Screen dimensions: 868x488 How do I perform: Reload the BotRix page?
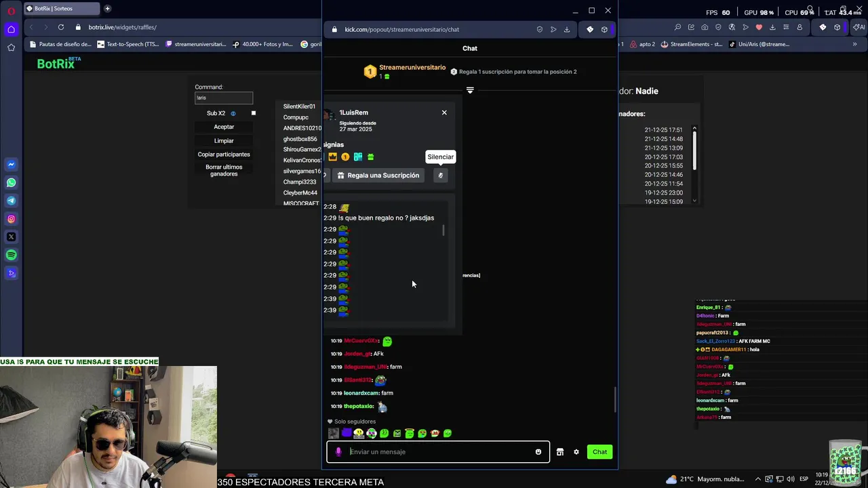point(61,27)
